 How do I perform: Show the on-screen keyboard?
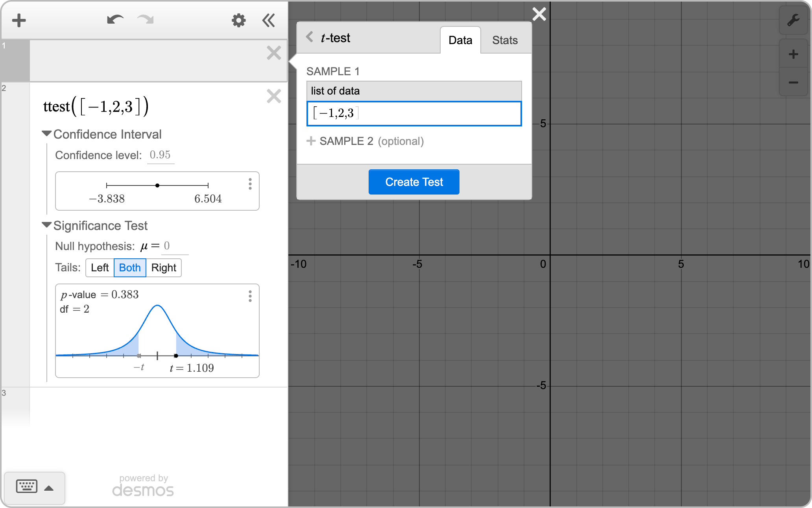(x=27, y=486)
